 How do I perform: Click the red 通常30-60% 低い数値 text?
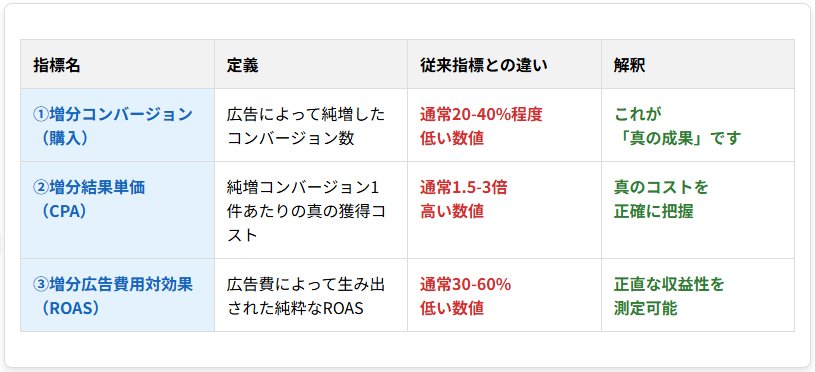point(466,296)
